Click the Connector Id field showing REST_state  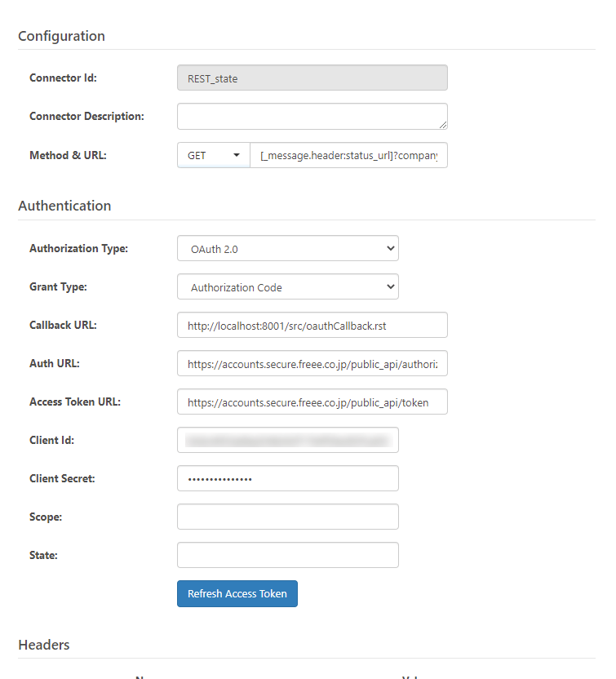coord(312,78)
